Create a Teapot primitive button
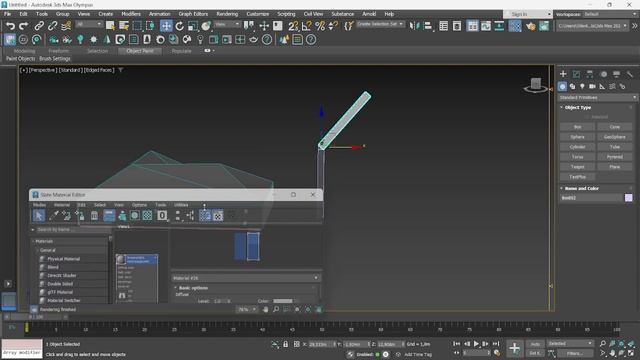This screenshot has width=640, height=360. (x=577, y=167)
